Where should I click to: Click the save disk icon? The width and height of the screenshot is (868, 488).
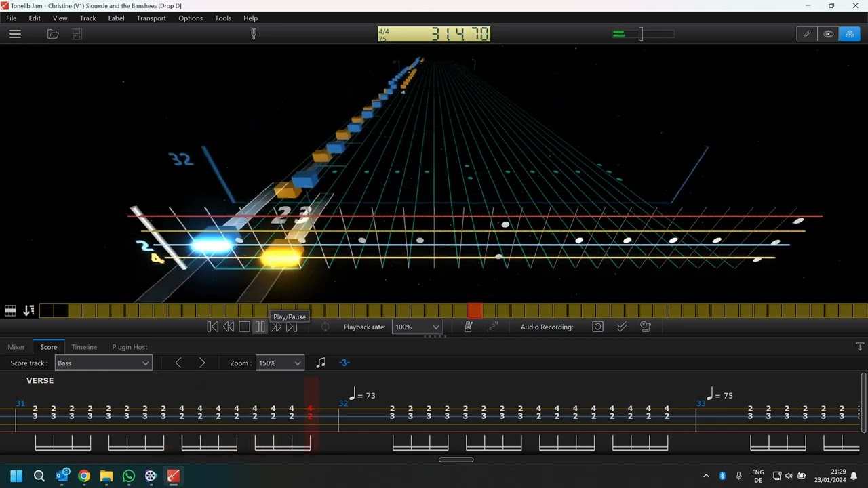pyautogui.click(x=76, y=34)
